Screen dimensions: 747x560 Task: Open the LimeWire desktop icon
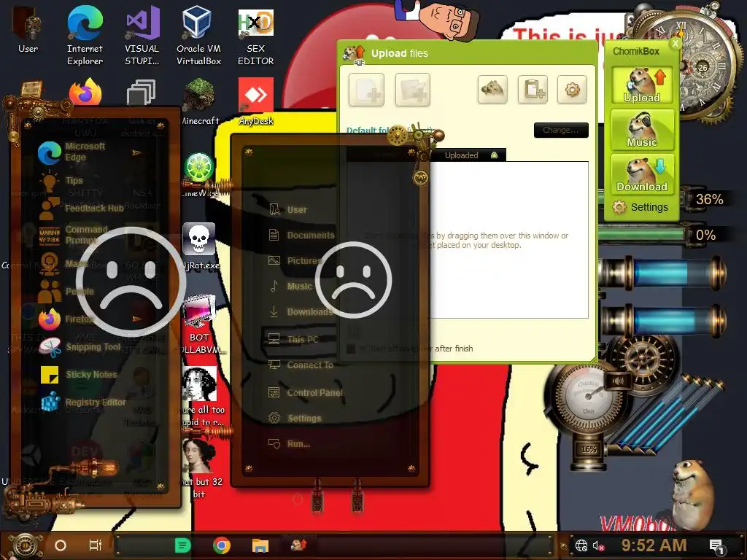(199, 174)
